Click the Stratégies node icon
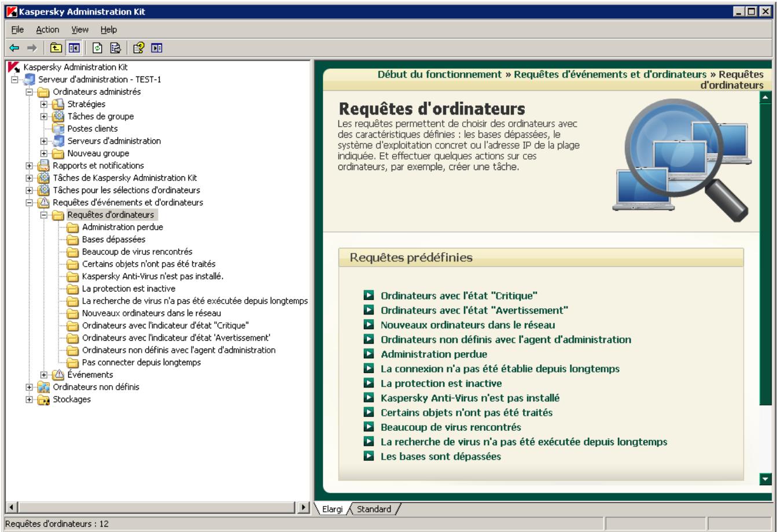This screenshot has width=777, height=532. point(58,104)
